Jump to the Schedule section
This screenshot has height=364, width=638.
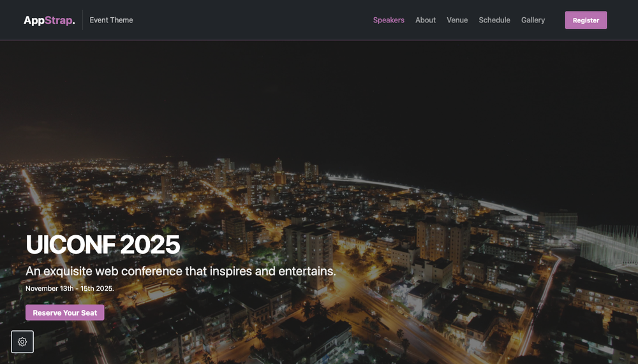pos(494,20)
